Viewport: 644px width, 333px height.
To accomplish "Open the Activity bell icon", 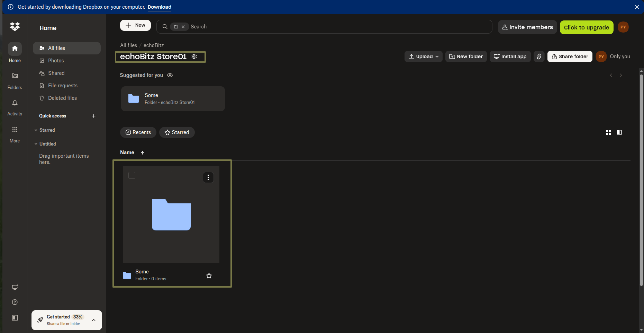I will pyautogui.click(x=15, y=103).
